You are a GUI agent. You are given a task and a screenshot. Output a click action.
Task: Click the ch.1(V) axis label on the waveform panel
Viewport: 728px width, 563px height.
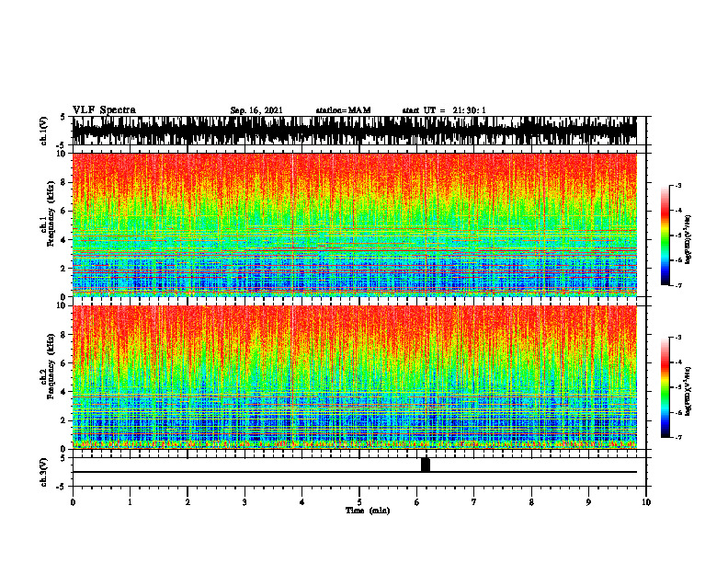coord(44,131)
